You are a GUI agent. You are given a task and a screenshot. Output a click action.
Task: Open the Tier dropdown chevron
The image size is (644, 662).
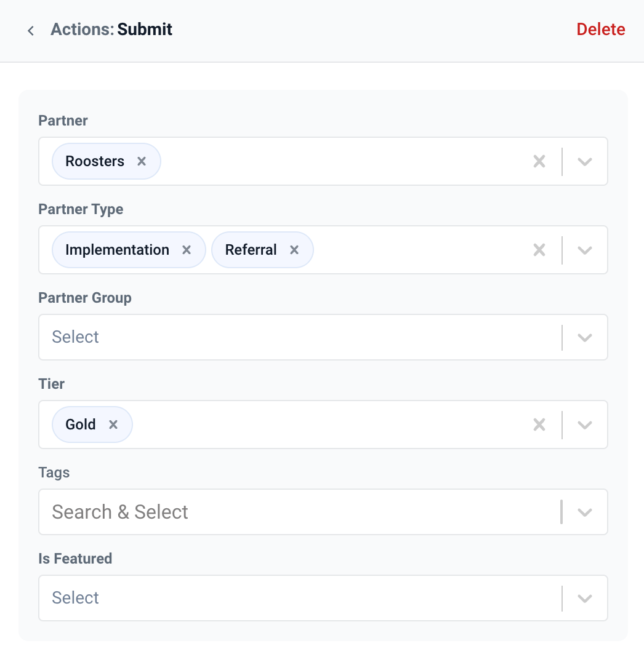point(585,425)
